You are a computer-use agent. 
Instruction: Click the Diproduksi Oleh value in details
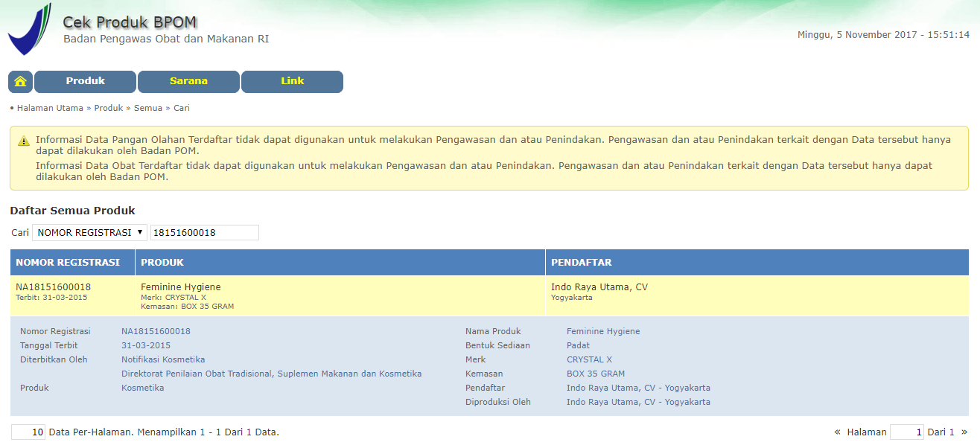[x=638, y=402]
